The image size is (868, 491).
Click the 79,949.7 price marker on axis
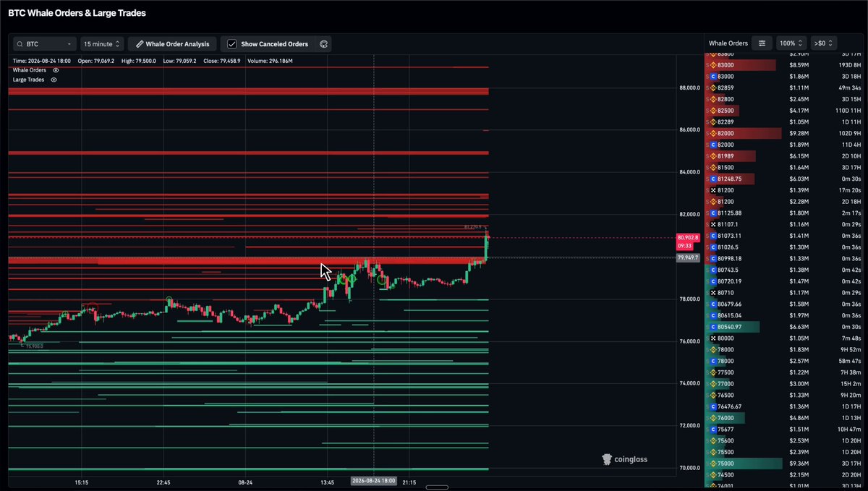pos(688,257)
